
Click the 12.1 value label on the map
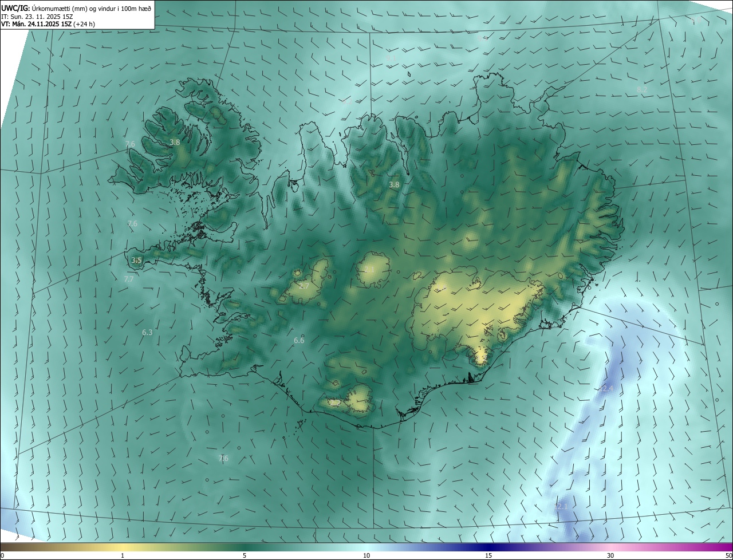(x=561, y=507)
